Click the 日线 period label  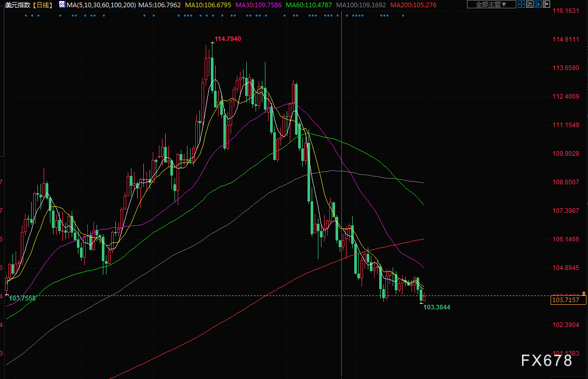point(42,5)
